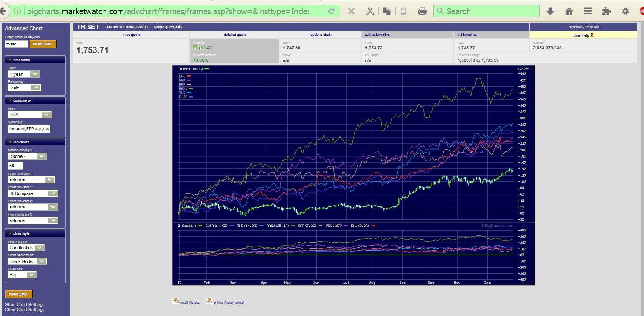Click the symbol input field containing th:set
The width and height of the screenshot is (644, 316).
tap(16, 44)
